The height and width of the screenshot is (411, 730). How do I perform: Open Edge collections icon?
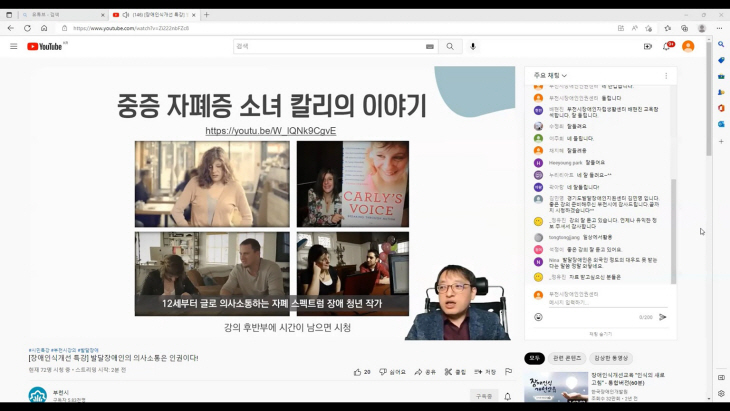[x=684, y=28]
